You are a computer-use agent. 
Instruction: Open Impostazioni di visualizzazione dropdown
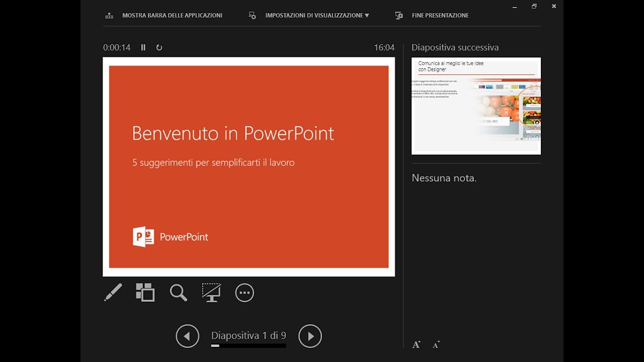point(317,16)
